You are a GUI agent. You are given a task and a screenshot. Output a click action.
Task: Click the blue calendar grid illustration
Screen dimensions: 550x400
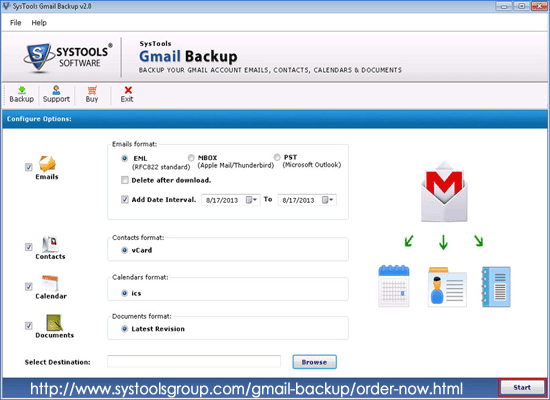click(394, 286)
